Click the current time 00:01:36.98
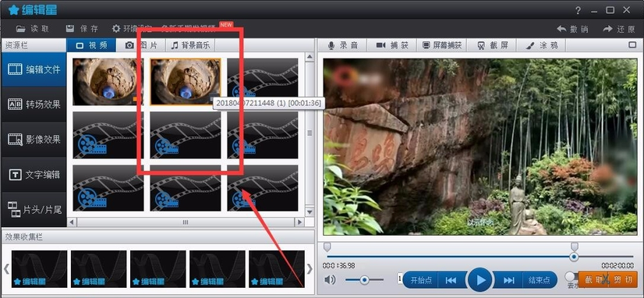 [339, 266]
